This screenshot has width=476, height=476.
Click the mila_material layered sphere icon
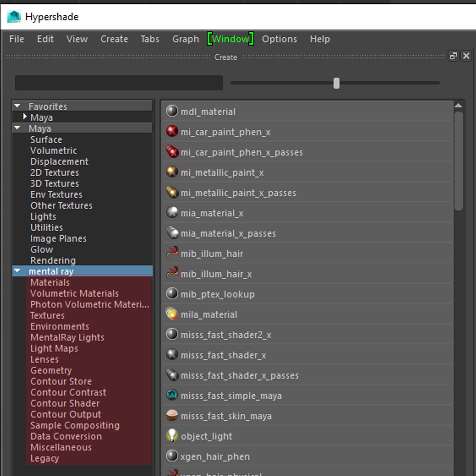[172, 314]
